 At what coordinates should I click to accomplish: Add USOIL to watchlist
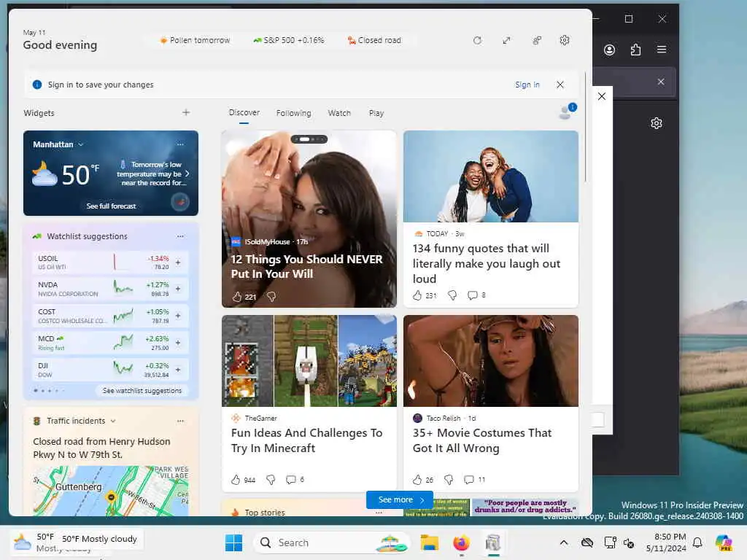(178, 262)
